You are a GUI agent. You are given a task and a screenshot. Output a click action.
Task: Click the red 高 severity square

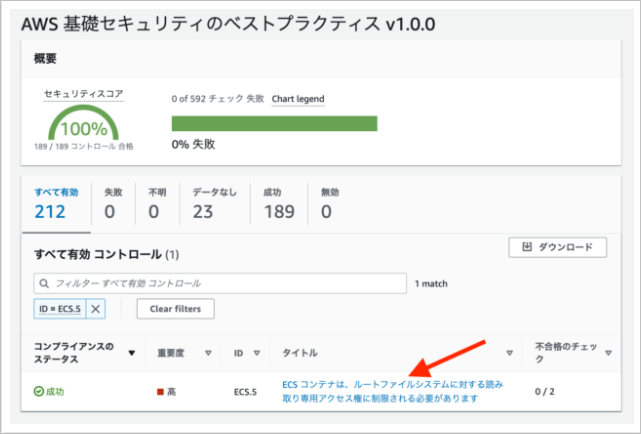coord(160,392)
